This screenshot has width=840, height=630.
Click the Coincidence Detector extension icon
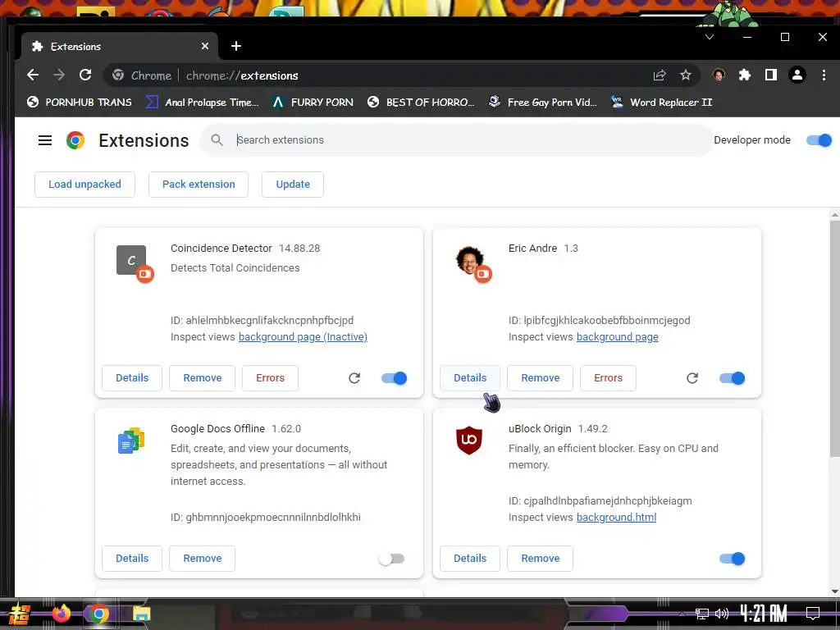tap(131, 260)
